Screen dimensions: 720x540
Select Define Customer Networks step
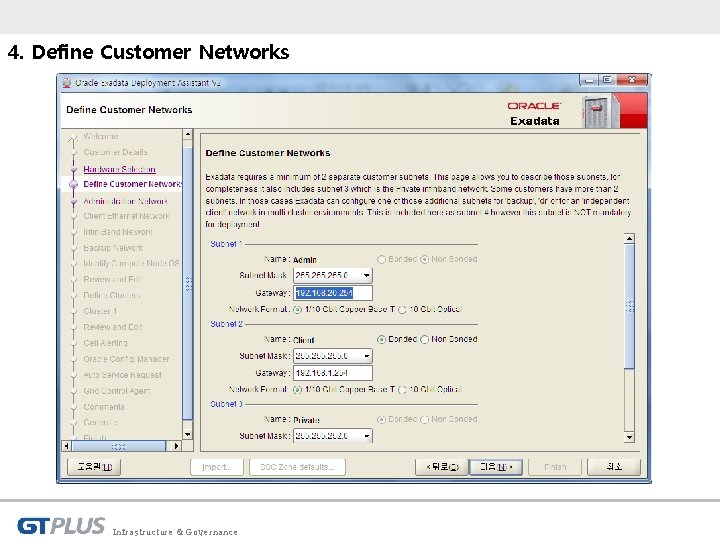pyautogui.click(x=132, y=184)
